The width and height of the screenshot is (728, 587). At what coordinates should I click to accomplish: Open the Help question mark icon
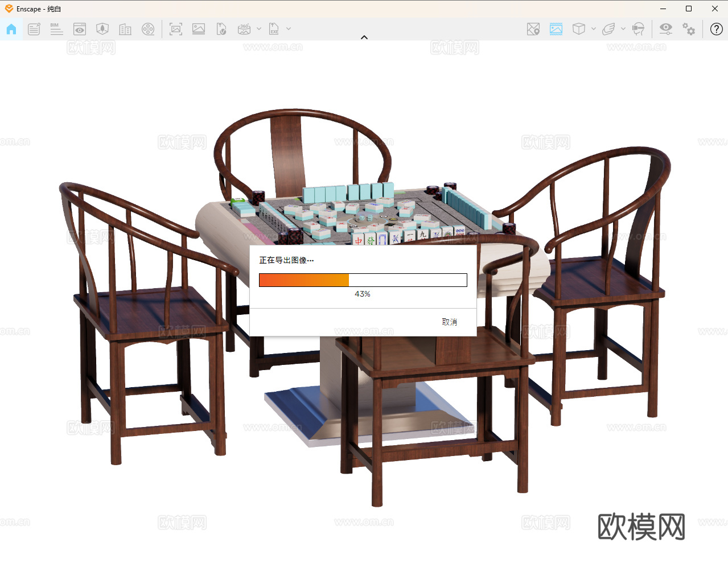click(x=717, y=29)
